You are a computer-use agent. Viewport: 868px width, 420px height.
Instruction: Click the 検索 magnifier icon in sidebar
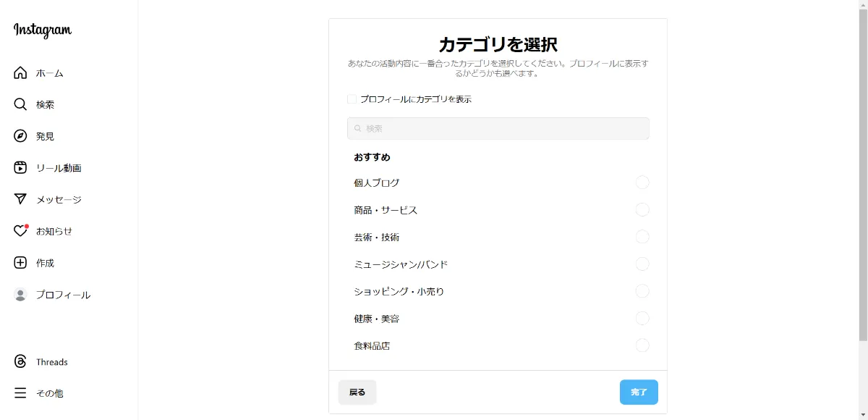[20, 104]
